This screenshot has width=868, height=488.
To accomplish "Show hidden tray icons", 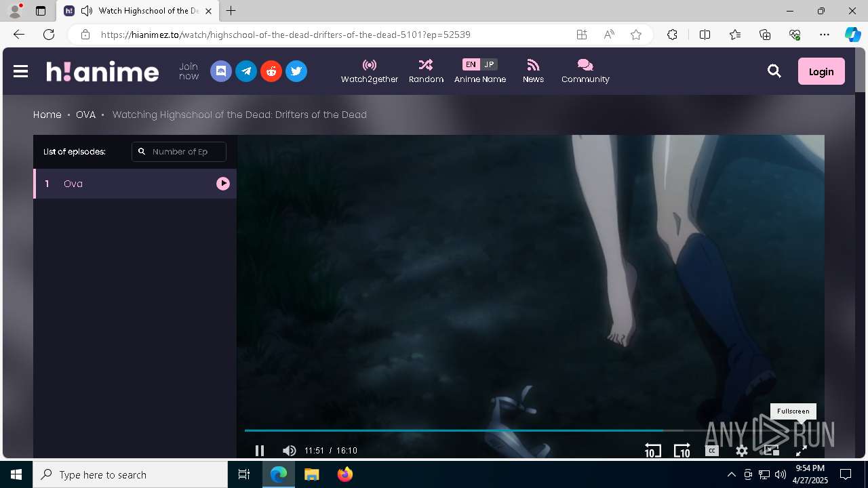I will 731,474.
